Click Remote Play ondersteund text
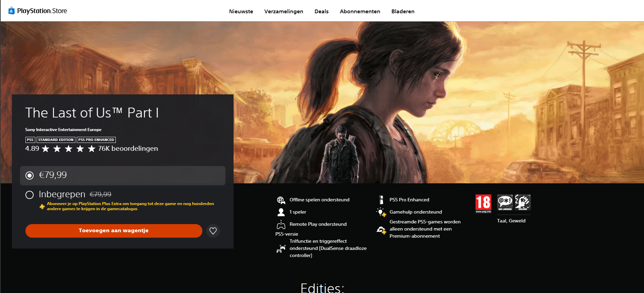 tap(318, 224)
